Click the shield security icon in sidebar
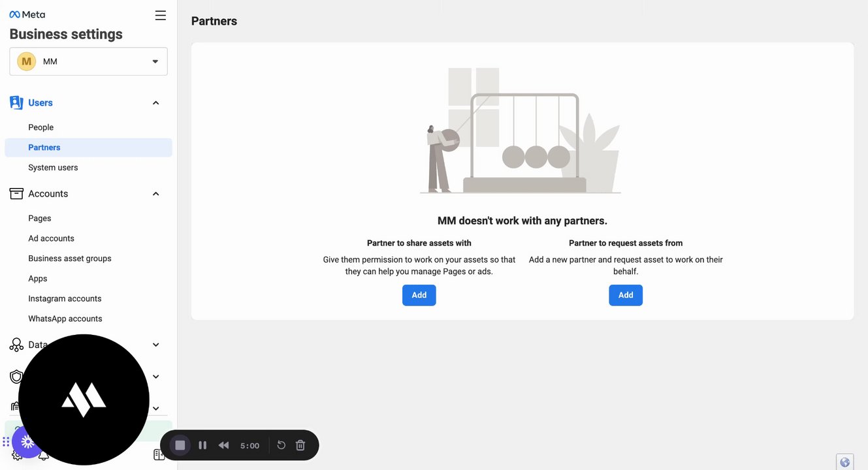The height and width of the screenshot is (470, 868). [x=16, y=377]
